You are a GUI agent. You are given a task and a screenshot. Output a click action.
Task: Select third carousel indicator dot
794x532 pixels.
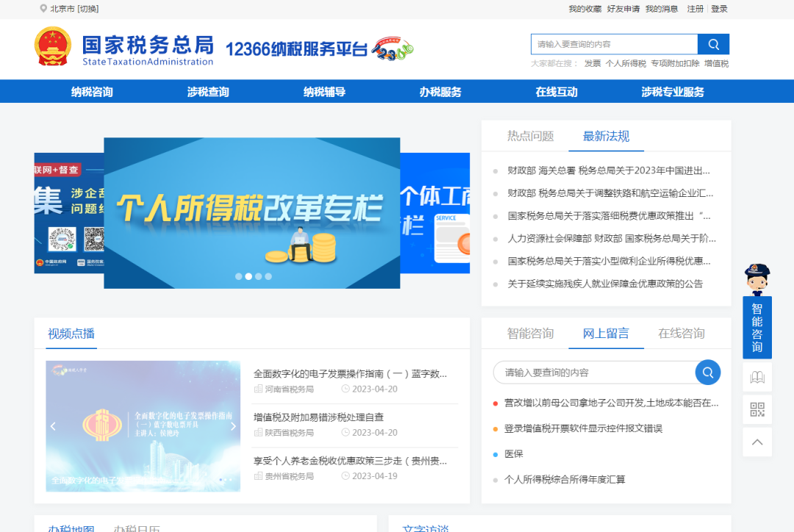(x=258, y=276)
